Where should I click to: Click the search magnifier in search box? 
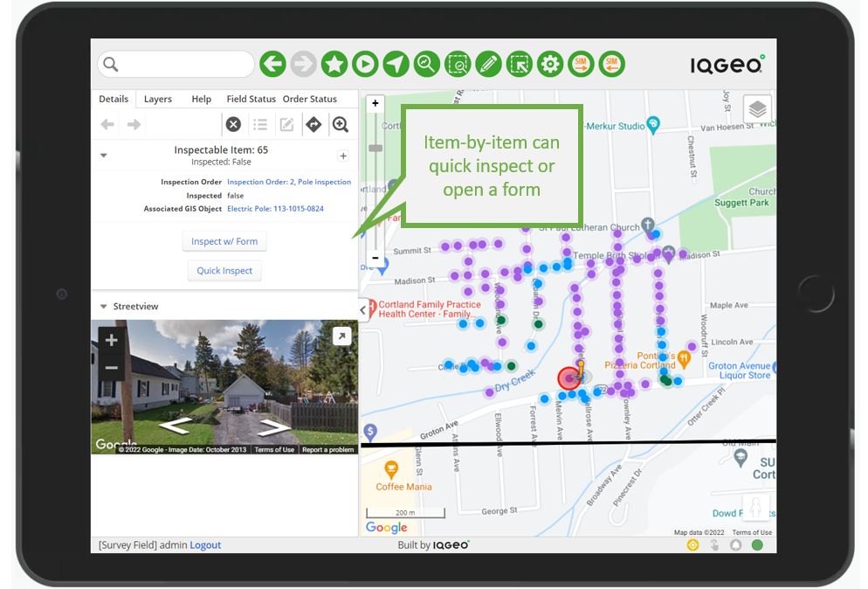[x=111, y=65]
